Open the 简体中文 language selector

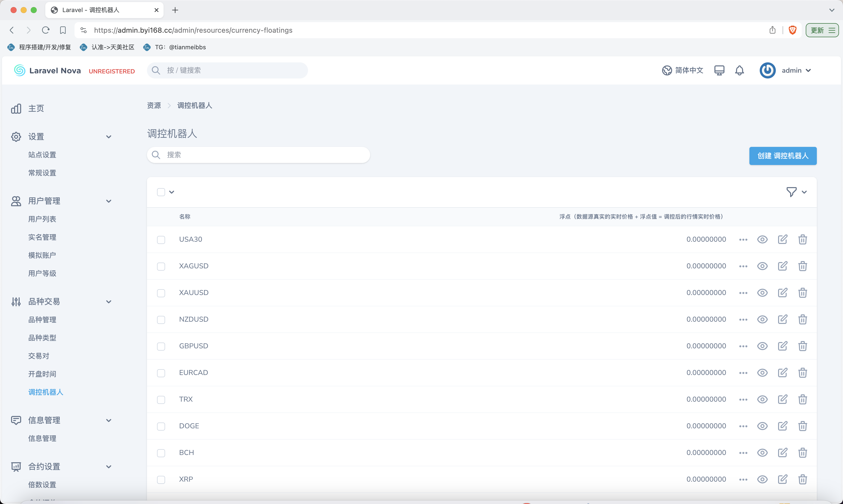(682, 70)
